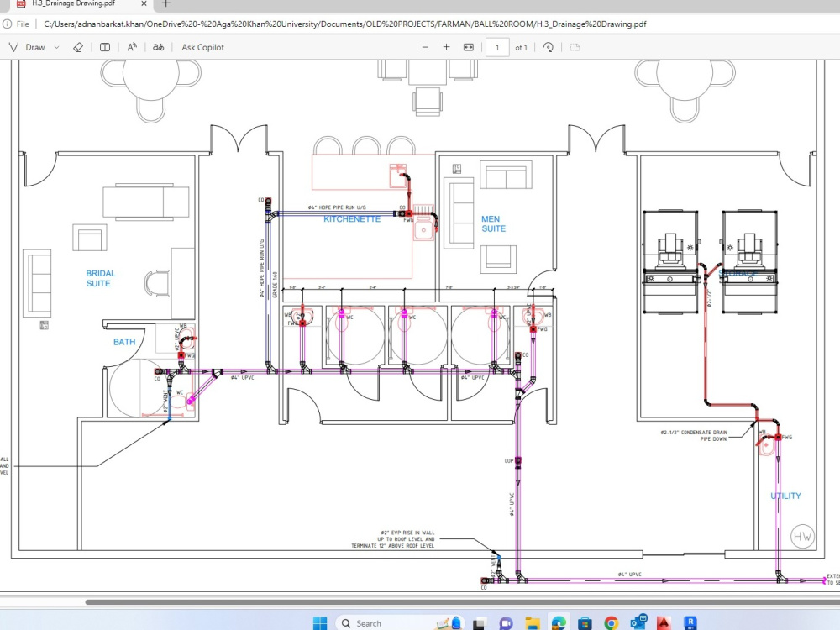Click the 'of 1' page count text
Viewport: 840px width, 630px height.
(522, 47)
